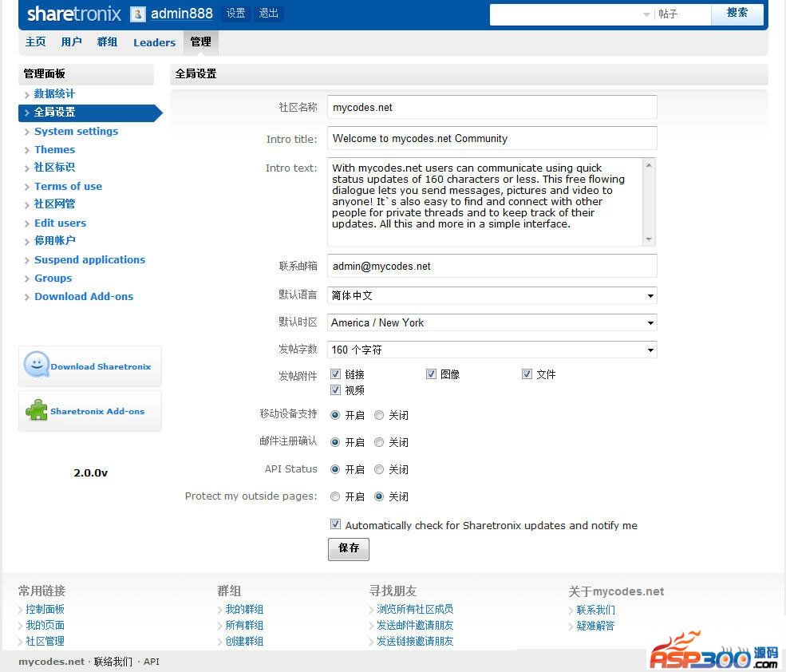Click the 保存 save button
Screen dimensions: 786x672
[x=349, y=549]
